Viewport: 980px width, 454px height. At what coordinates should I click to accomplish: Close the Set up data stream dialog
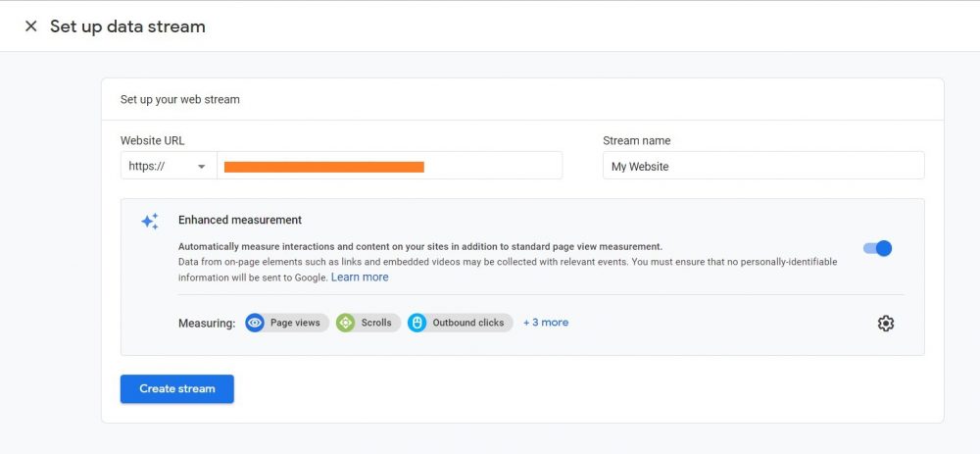click(30, 26)
